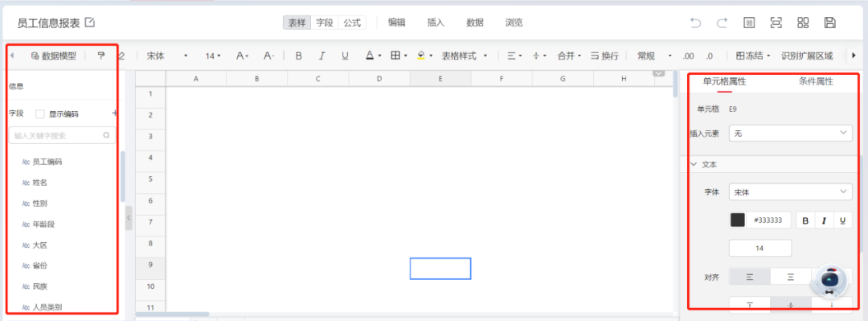Toggle the underline button in 文本 panel
This screenshot has width=868, height=321.
click(x=842, y=220)
